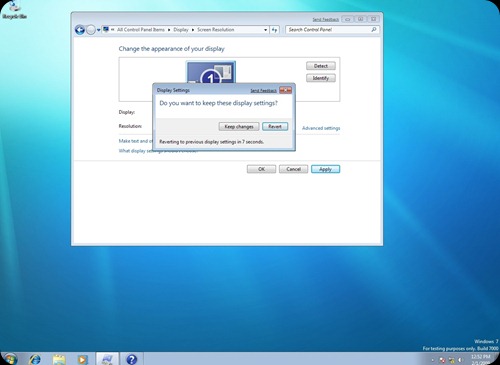Viewport: 500px width, 365px height.
Task: Click the search magnifier icon
Action: pos(374,30)
